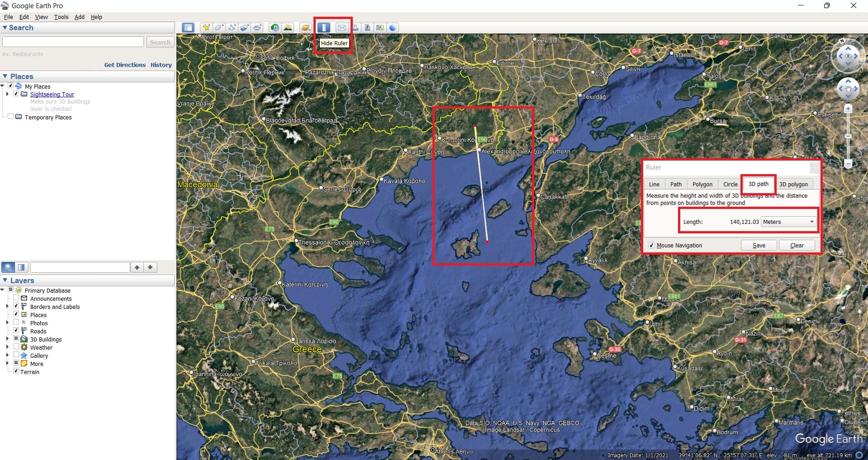Click the Get Directions link

(x=125, y=65)
